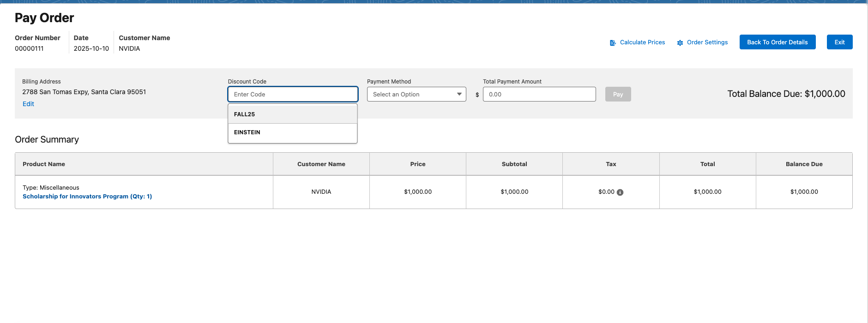Click the Tax column header
Viewport: 868px width, 323px height.
pos(611,164)
